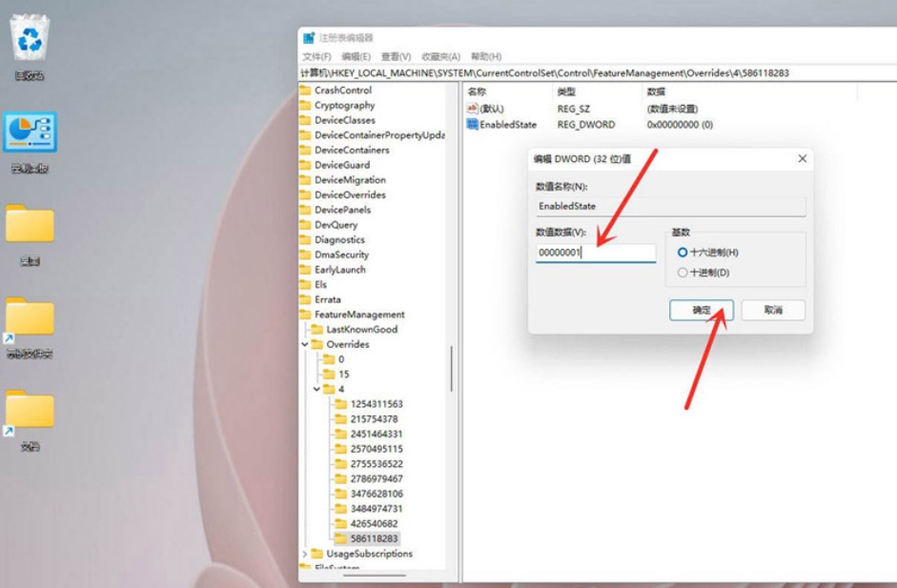This screenshot has width=897, height=588.
Task: Expand the UsageSubscriptions tree node
Action: coord(305,554)
